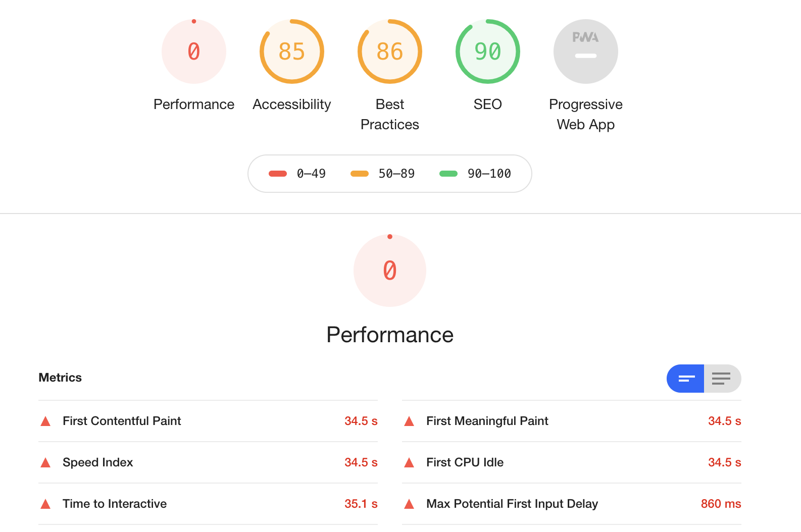Expand Max Potential First Input Delay row
Image resolution: width=801 pixels, height=532 pixels.
[x=512, y=504]
